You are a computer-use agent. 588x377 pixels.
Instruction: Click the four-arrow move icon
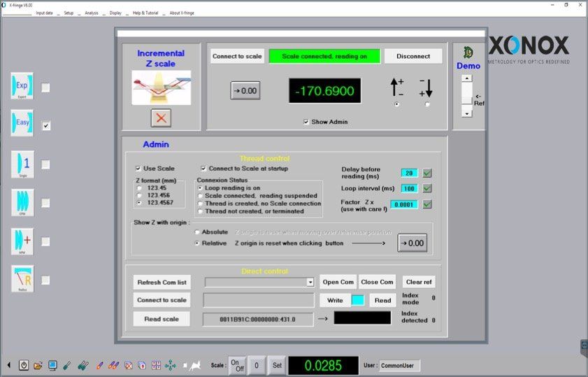click(x=170, y=365)
